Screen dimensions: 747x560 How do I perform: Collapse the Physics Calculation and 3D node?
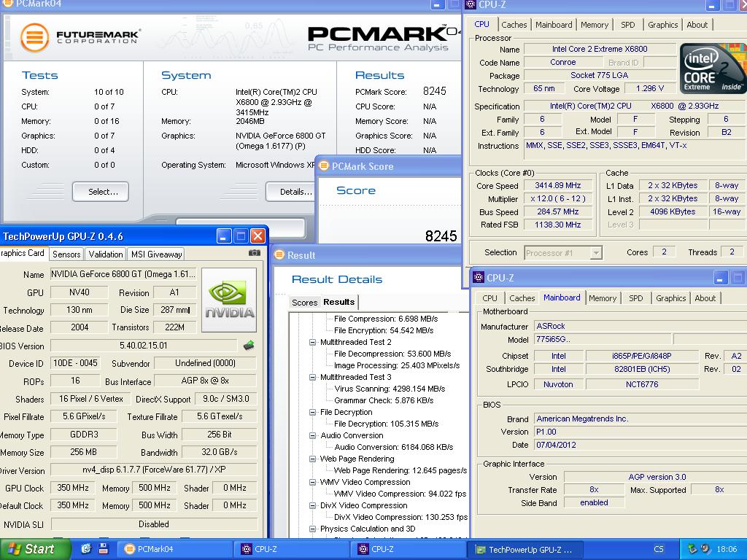(312, 529)
